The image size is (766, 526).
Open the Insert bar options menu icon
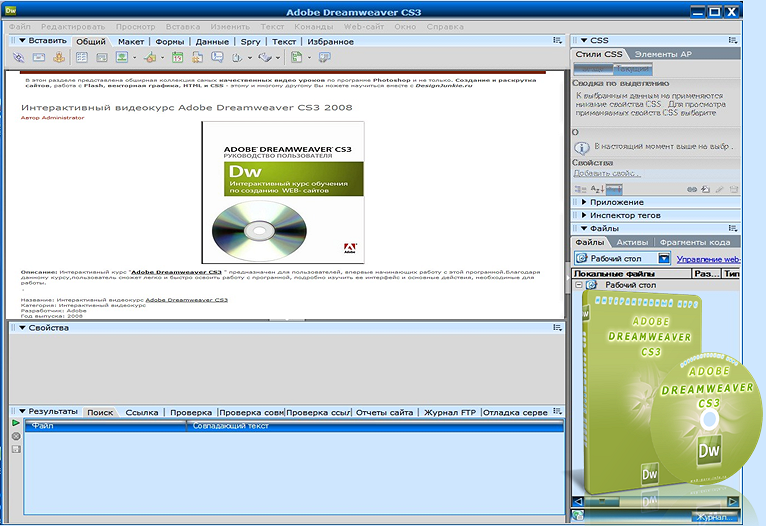pyautogui.click(x=557, y=40)
